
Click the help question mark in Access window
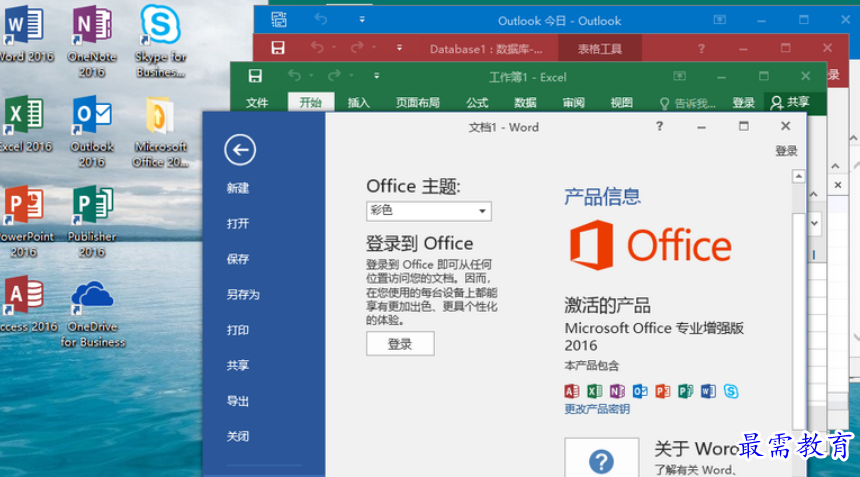point(701,48)
